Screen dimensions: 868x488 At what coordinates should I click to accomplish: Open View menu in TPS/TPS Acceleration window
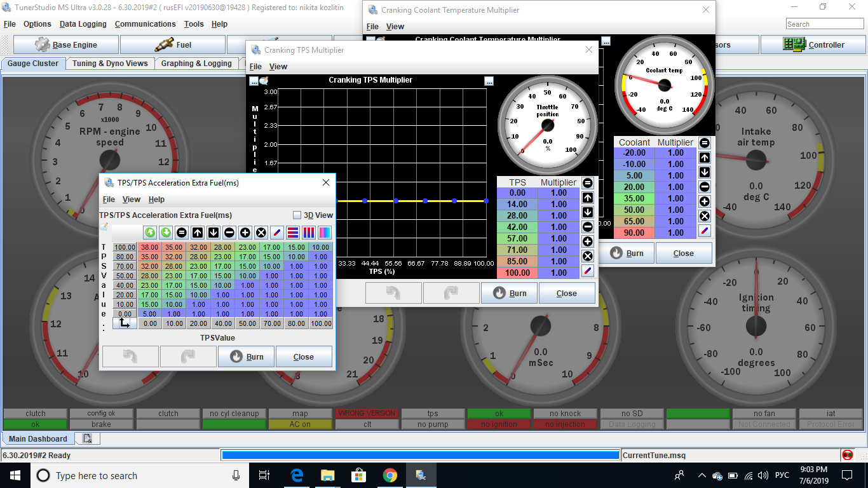pos(132,200)
